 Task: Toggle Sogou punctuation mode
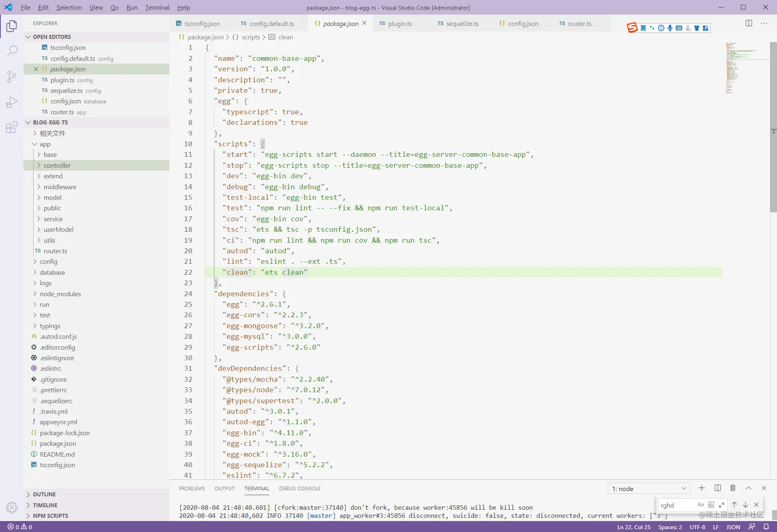[x=652, y=28]
